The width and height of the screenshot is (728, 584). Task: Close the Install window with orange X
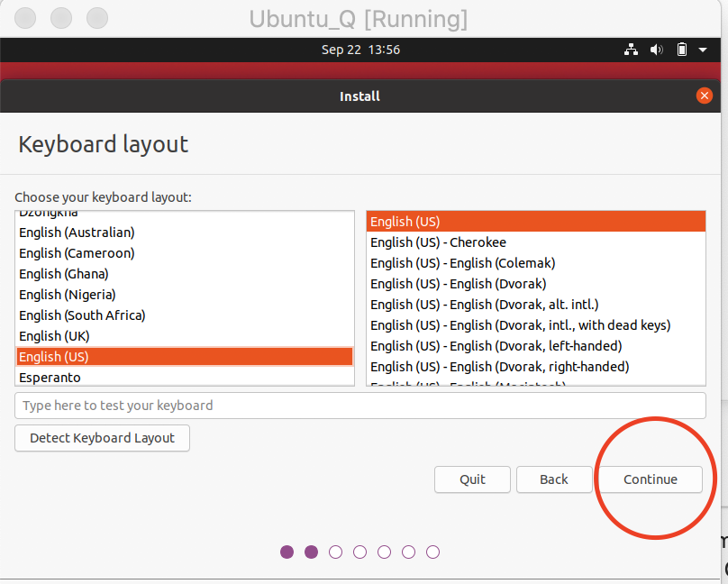[705, 96]
